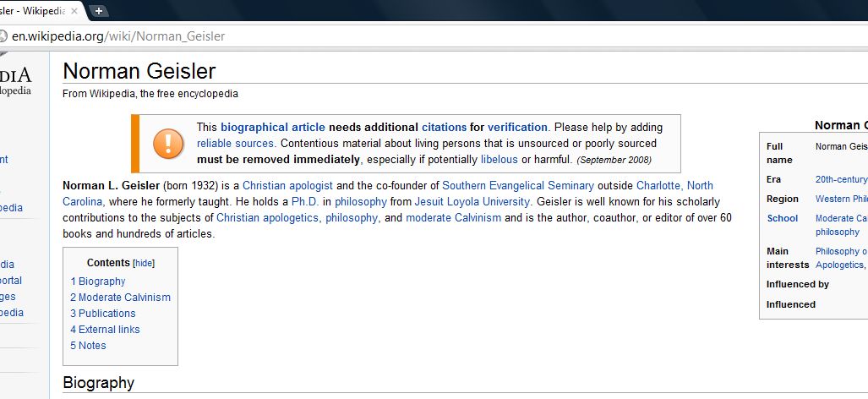The height and width of the screenshot is (399, 868).
Task: Click the page icon in address bar
Action: (3, 36)
